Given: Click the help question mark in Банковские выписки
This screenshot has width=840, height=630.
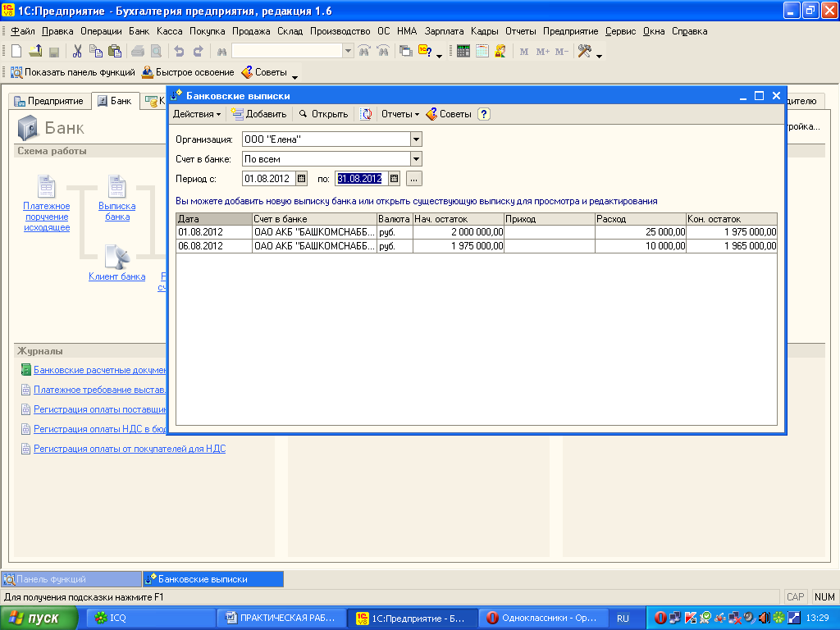Looking at the screenshot, I should (484, 114).
